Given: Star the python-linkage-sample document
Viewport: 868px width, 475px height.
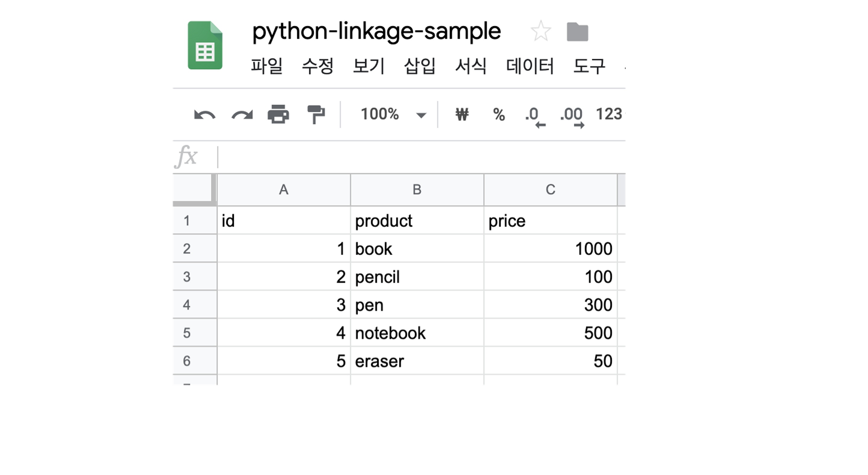Looking at the screenshot, I should (541, 31).
